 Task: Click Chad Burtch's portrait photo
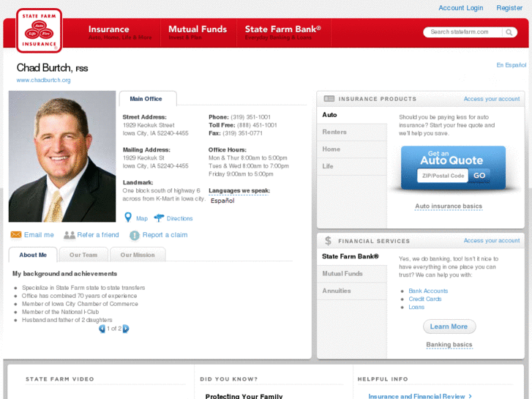pos(62,156)
